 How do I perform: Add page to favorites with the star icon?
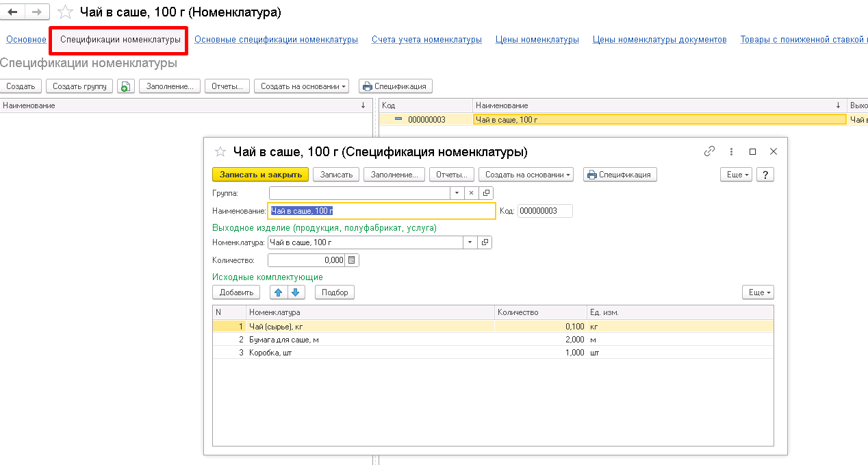(65, 12)
